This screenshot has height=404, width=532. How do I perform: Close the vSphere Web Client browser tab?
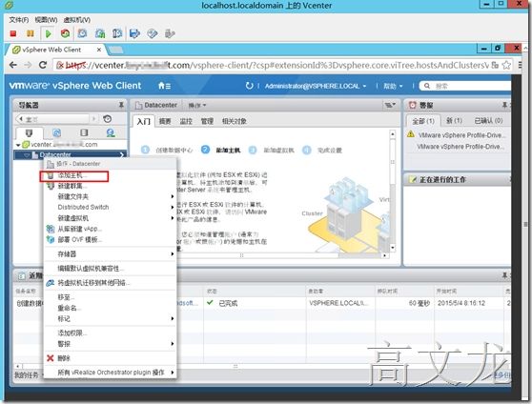click(x=99, y=50)
